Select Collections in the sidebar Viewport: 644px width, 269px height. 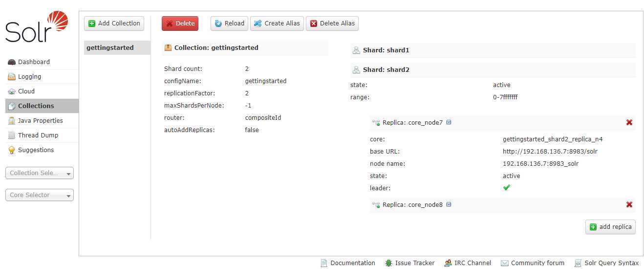(42, 106)
